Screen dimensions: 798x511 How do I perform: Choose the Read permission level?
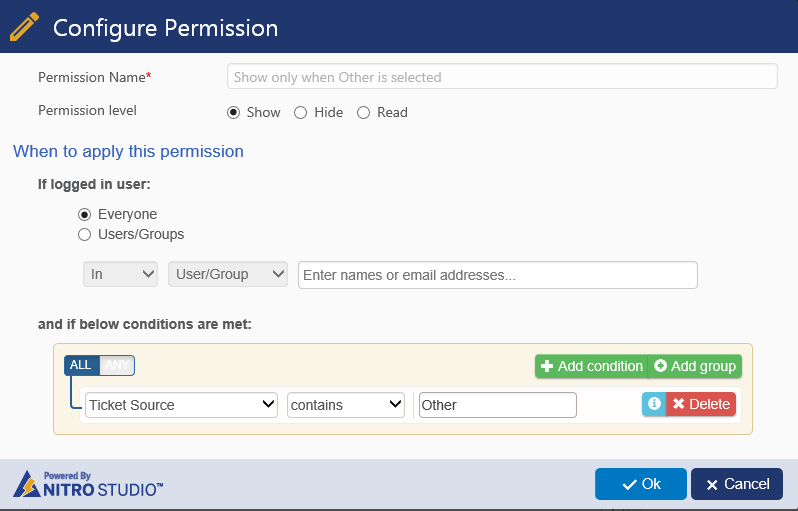point(363,112)
